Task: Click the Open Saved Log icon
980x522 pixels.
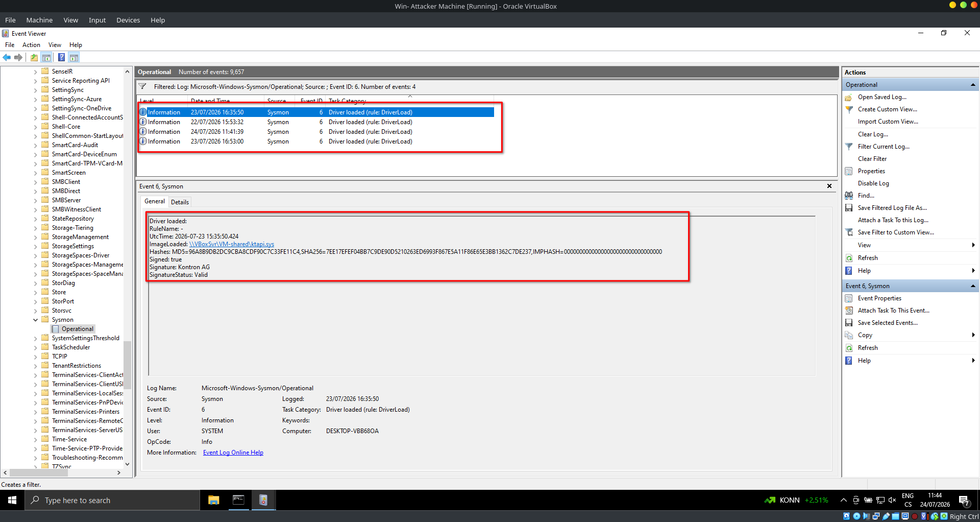Action: (849, 97)
